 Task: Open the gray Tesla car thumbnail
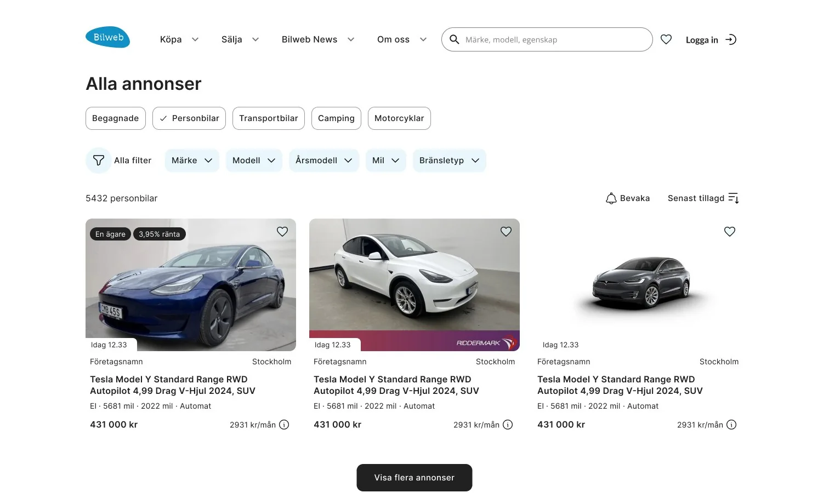click(x=638, y=285)
